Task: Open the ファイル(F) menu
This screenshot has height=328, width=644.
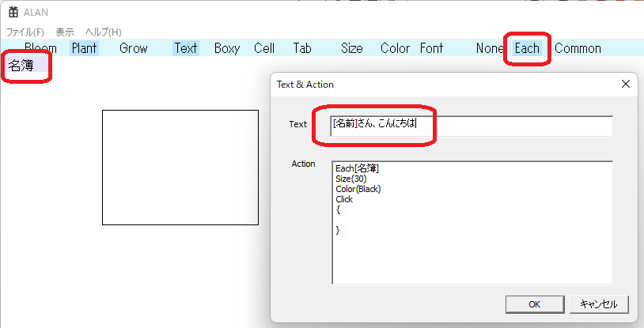Action: pos(25,32)
